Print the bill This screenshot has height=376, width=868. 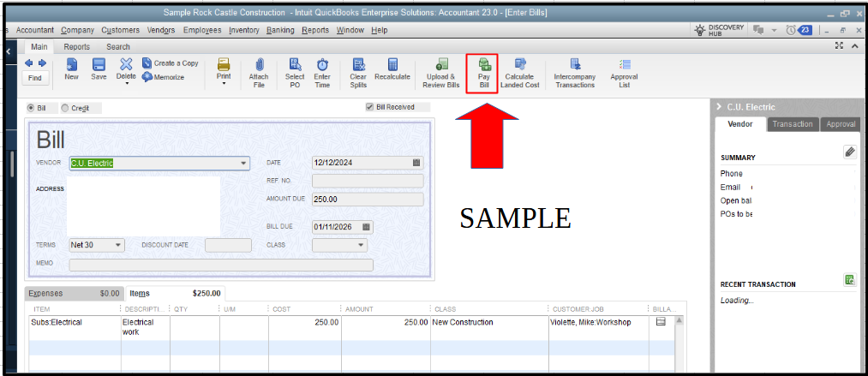pos(224,68)
